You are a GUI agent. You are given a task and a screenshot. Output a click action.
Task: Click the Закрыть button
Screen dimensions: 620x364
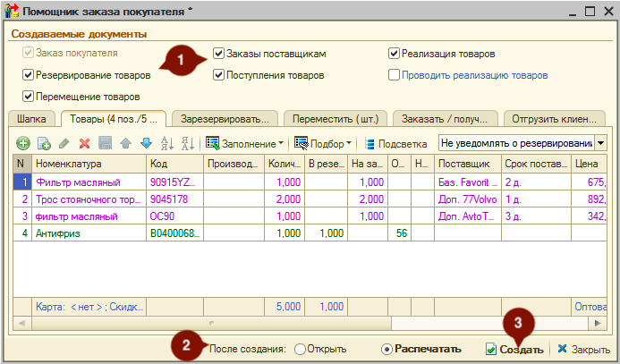(x=583, y=350)
